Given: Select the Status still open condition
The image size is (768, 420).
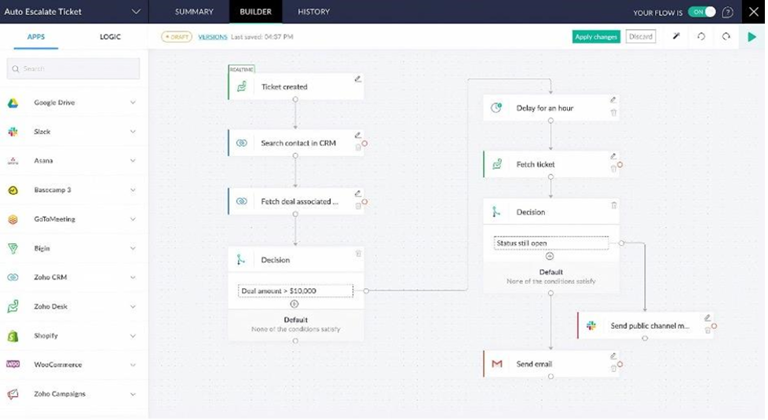Looking at the screenshot, I should point(551,243).
